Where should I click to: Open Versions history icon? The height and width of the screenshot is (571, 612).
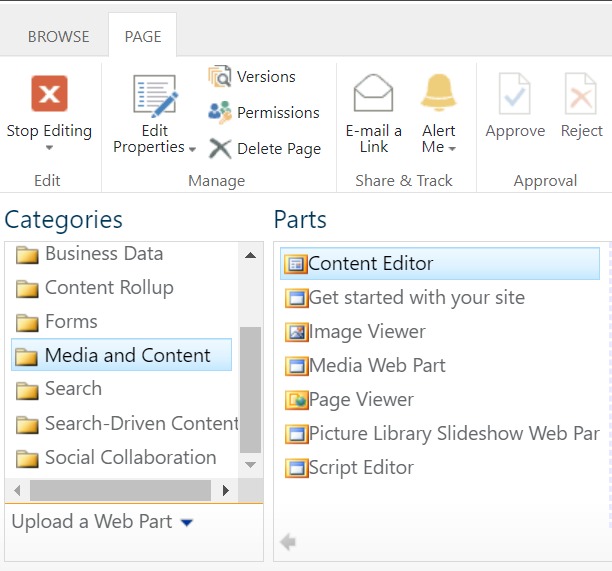pos(220,76)
